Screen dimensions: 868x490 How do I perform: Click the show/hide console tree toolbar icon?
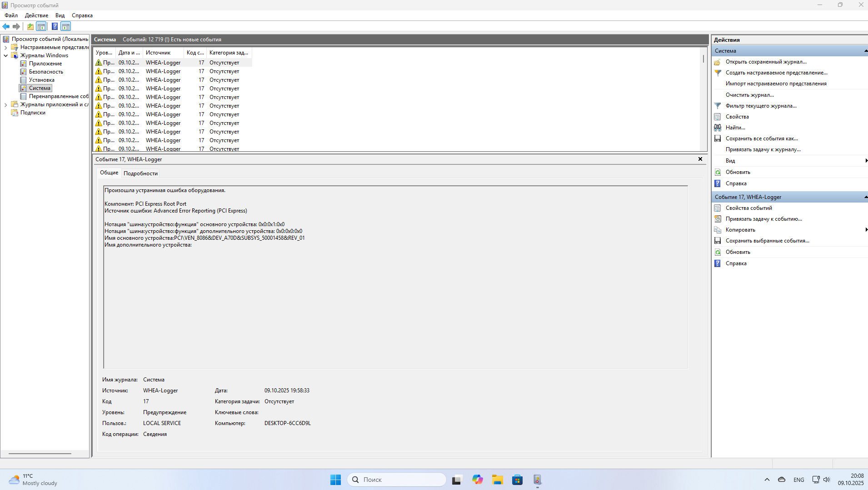coord(41,26)
